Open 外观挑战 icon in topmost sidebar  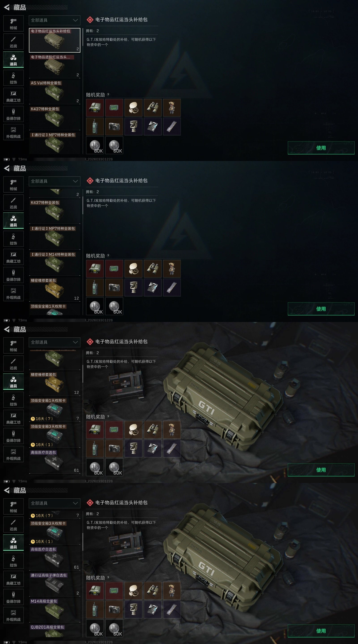pos(13,132)
